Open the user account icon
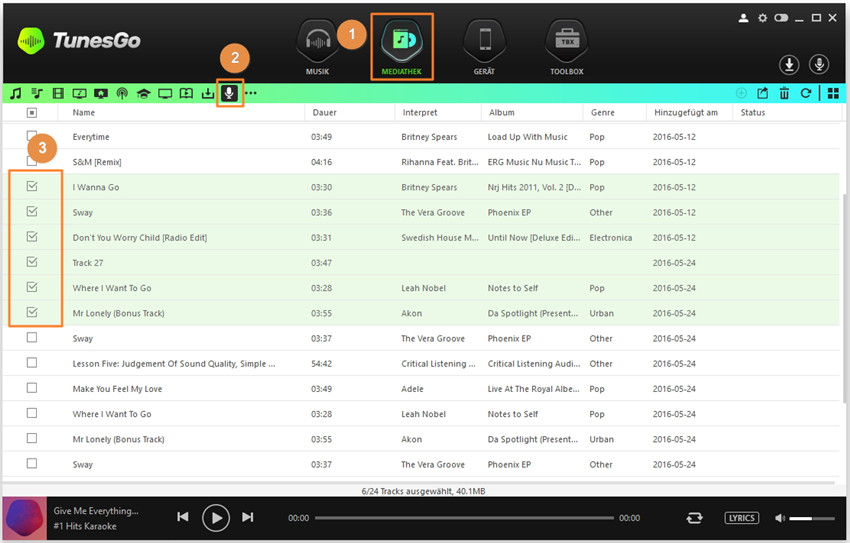Screen dimensions: 850x543 [x=743, y=18]
